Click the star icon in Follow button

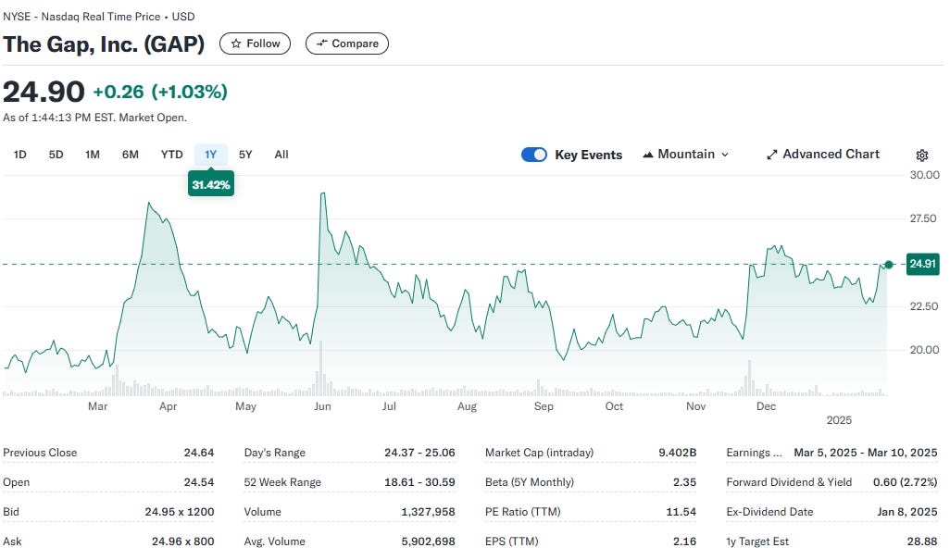pyautogui.click(x=236, y=44)
